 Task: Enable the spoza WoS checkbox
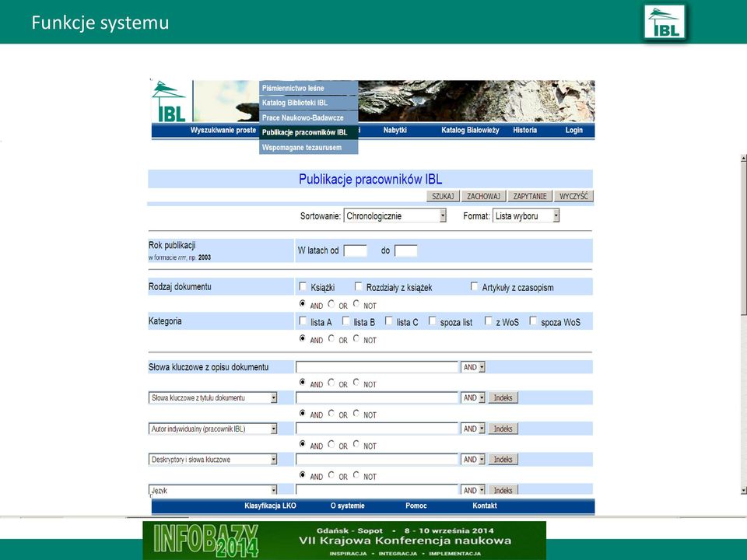tap(533, 321)
